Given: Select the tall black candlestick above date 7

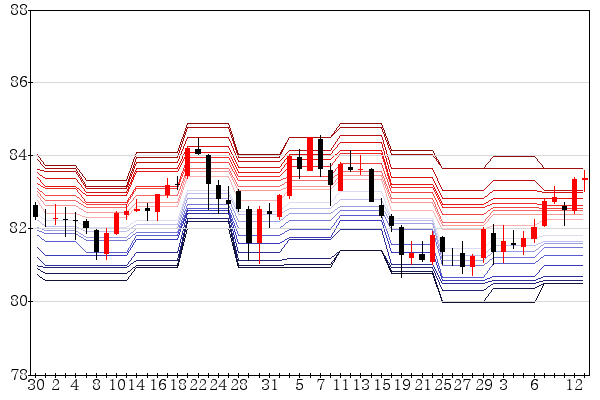Looking at the screenshot, I should (x=320, y=154).
